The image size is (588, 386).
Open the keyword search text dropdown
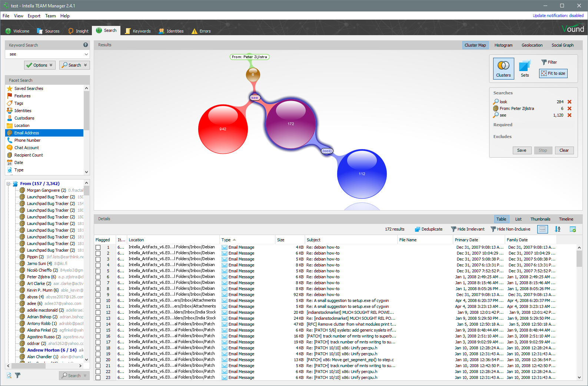pyautogui.click(x=86, y=54)
